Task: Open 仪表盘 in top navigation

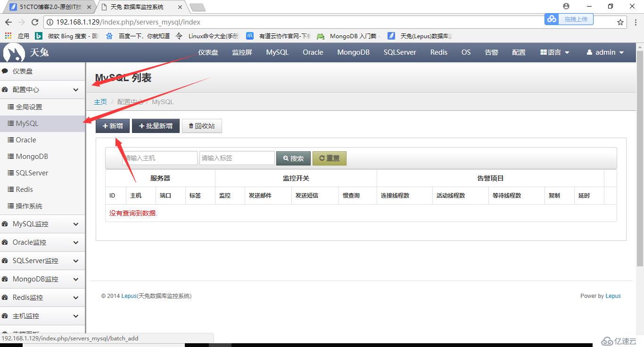Action: (208, 52)
